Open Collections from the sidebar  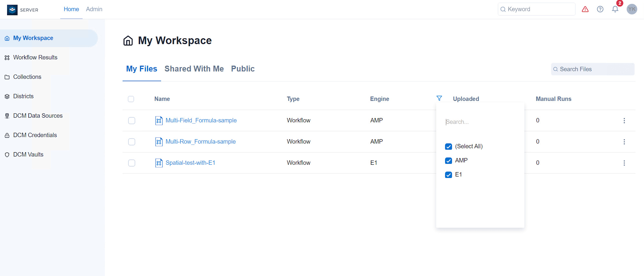pos(27,77)
